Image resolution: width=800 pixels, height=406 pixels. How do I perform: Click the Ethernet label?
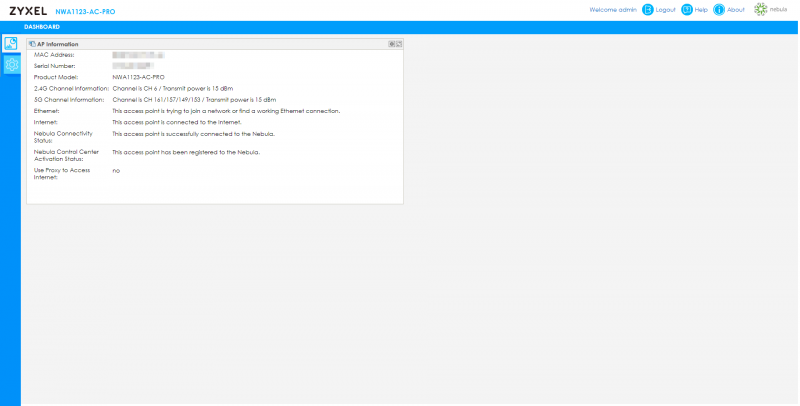pyautogui.click(x=46, y=111)
